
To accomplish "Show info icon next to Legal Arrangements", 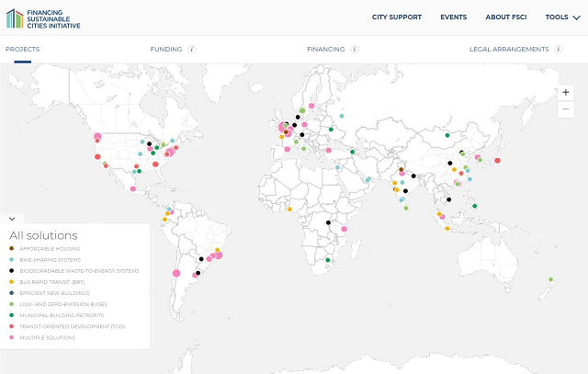I will pos(559,49).
